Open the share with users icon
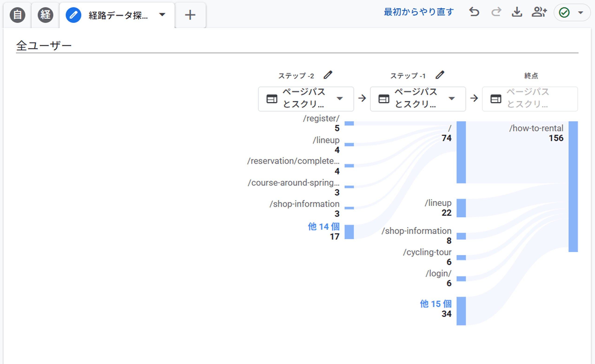Image resolution: width=595 pixels, height=364 pixels. (x=539, y=12)
